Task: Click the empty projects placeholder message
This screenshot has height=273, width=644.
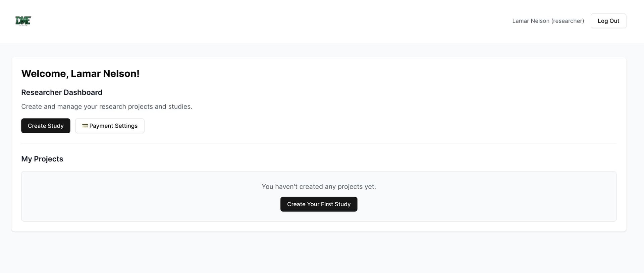Action: [x=319, y=187]
